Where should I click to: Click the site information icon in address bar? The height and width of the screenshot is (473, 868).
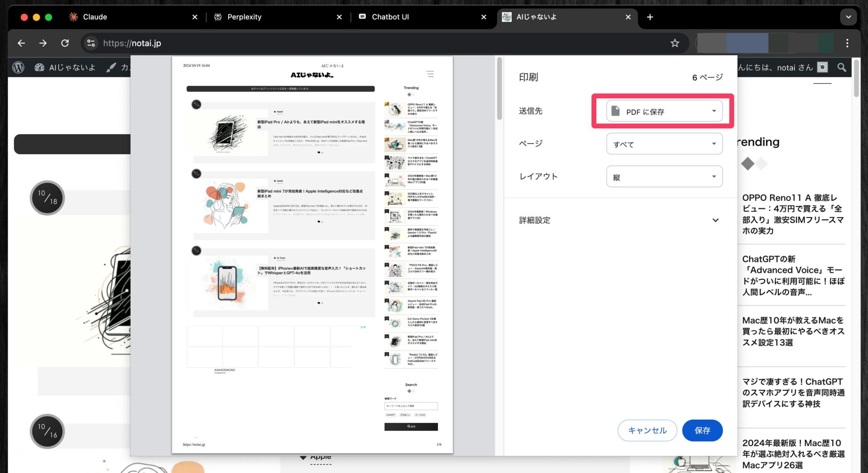click(x=91, y=43)
